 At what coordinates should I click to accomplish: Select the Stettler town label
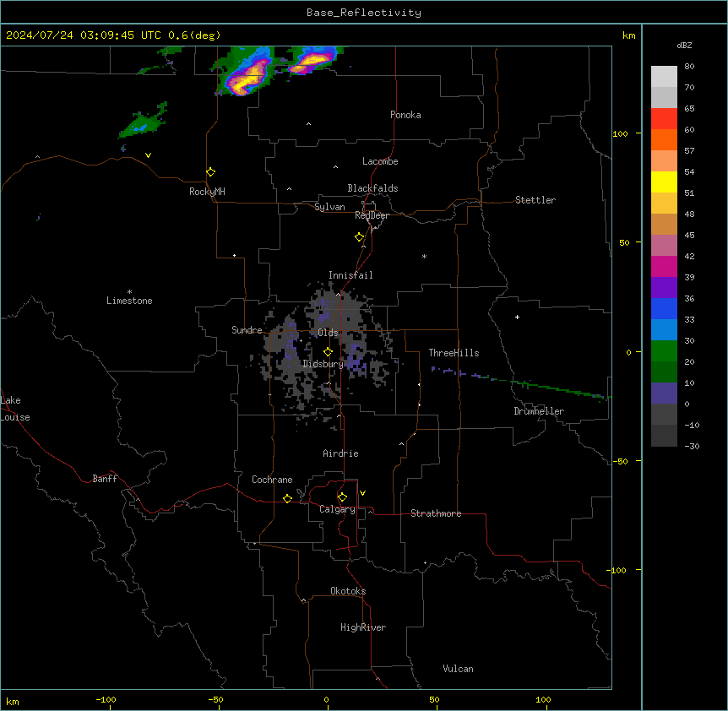click(x=535, y=200)
